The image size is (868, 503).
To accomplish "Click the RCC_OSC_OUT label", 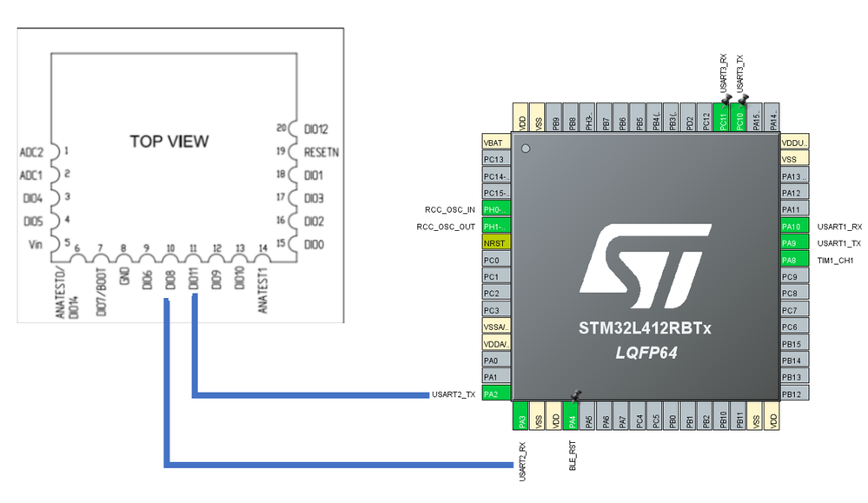I will [x=446, y=227].
